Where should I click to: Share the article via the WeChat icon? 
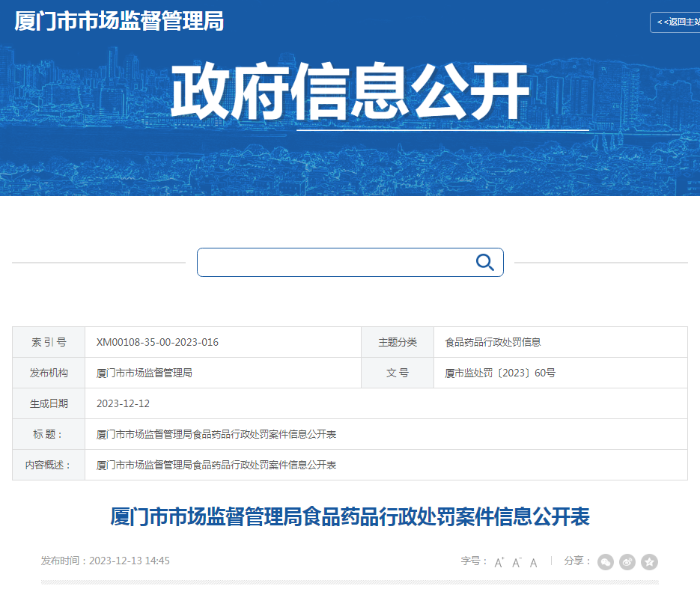[606, 561]
